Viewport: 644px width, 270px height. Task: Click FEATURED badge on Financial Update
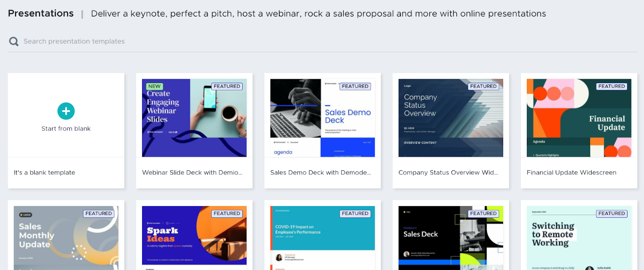[x=611, y=86]
